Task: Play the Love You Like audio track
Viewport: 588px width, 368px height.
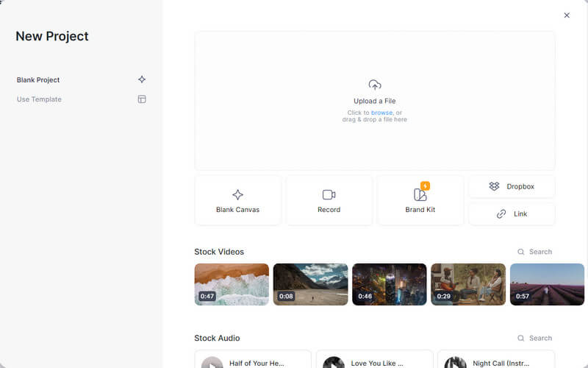Action: pos(334,362)
